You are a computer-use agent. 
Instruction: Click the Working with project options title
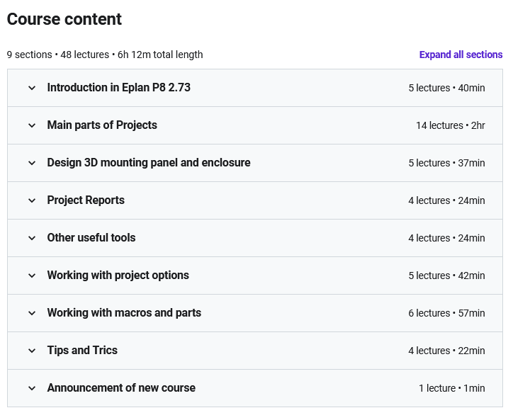118,276
